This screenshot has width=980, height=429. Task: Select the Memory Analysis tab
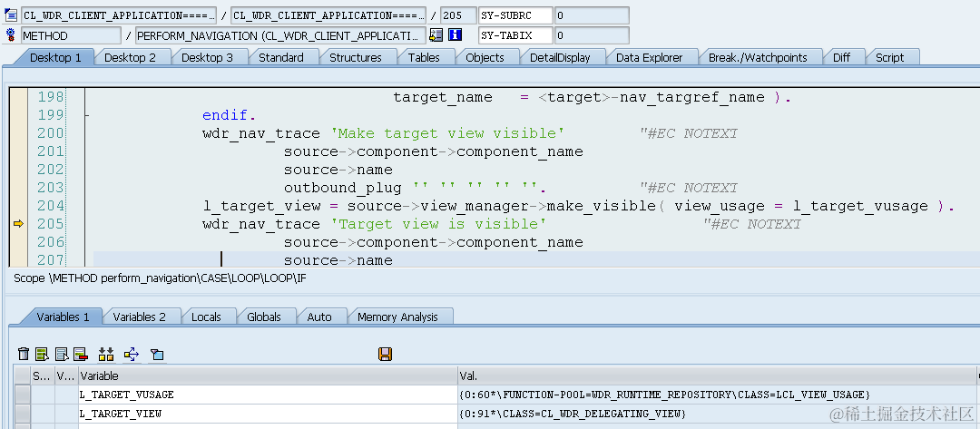click(x=397, y=317)
